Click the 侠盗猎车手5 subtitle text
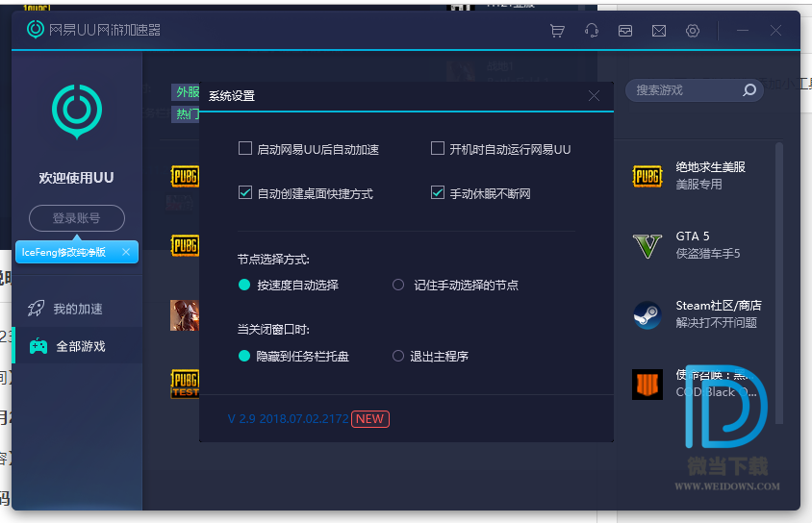Image resolution: width=812 pixels, height=523 pixels. [x=708, y=254]
